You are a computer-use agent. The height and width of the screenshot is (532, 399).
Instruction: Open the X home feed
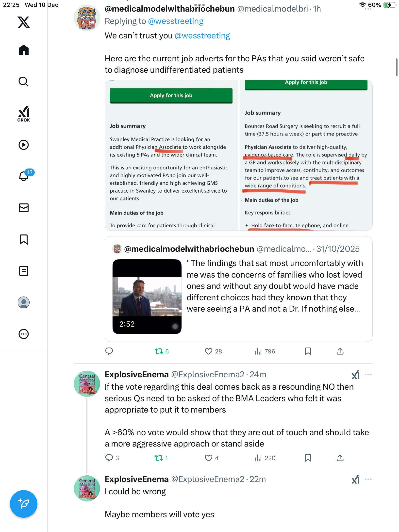click(x=24, y=50)
